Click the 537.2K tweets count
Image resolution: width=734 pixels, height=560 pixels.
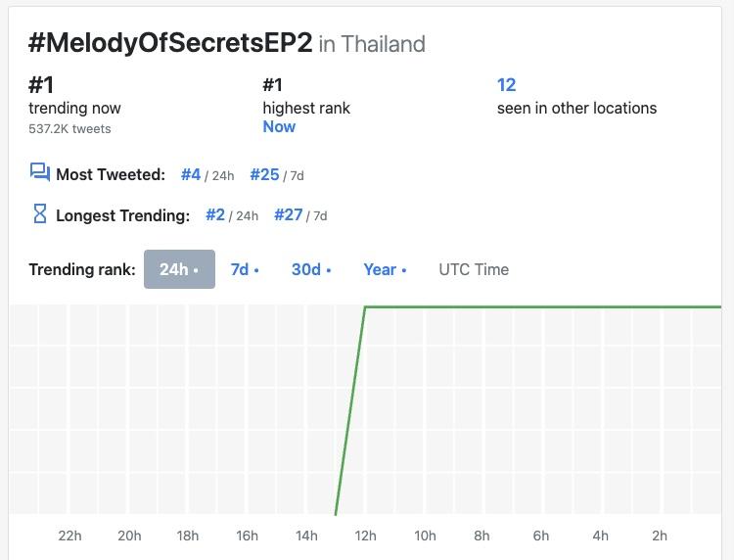coord(69,128)
